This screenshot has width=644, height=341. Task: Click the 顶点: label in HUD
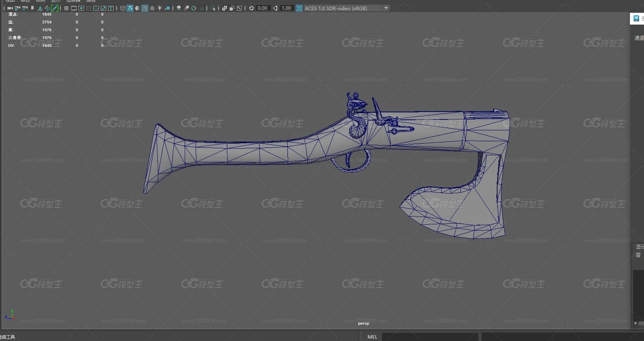coord(13,14)
